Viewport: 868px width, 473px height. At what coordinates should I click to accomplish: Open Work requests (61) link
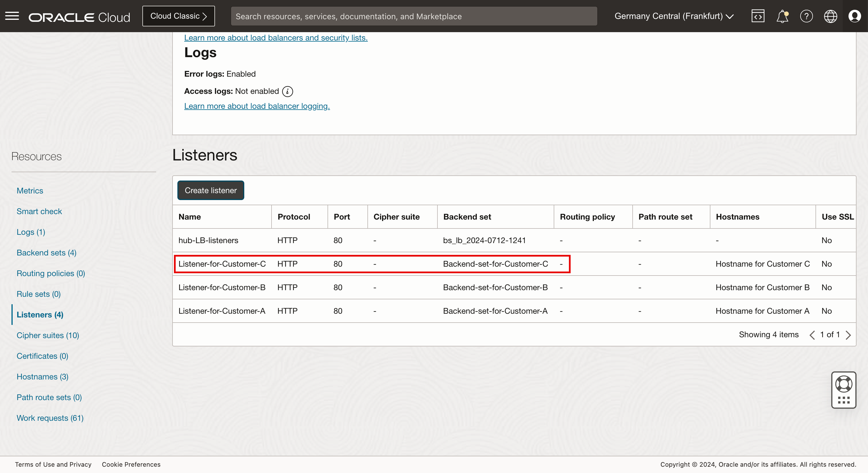click(50, 418)
